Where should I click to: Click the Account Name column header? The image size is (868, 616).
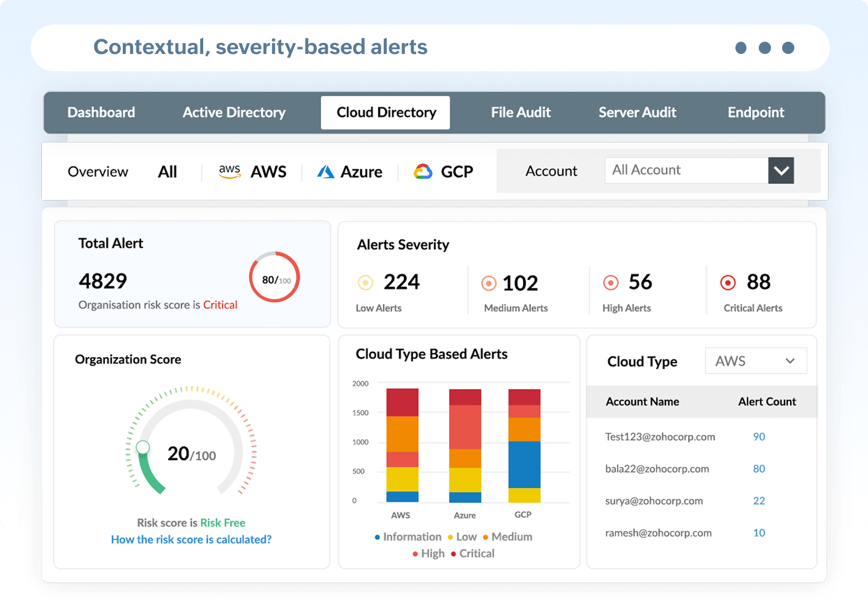(x=642, y=402)
